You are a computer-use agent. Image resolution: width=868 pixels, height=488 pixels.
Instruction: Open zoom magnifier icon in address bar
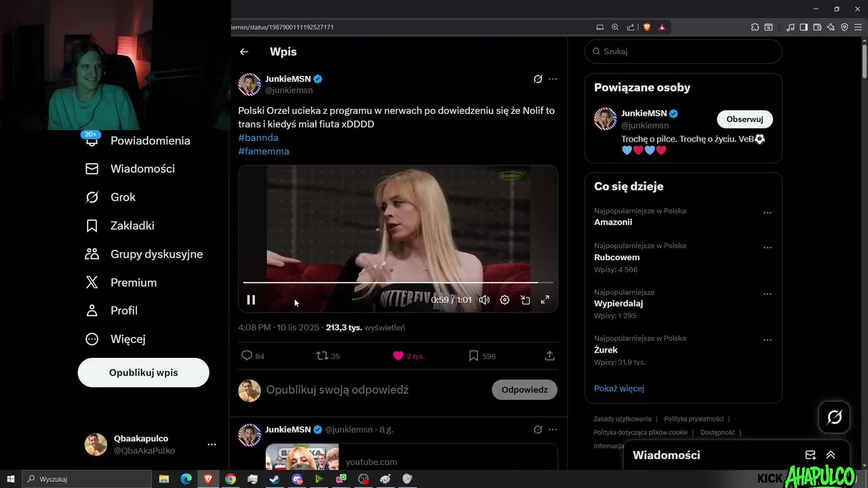pos(615,27)
